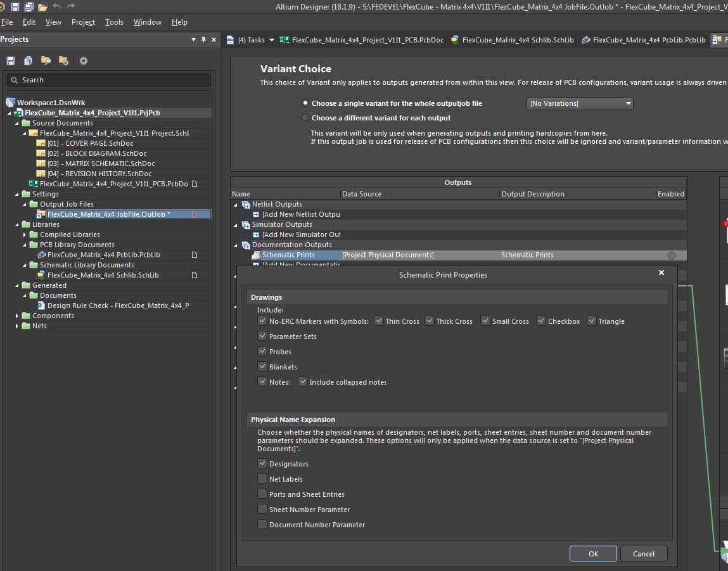Viewport: 728px width, 571px height.
Task: Click gear settings icon in Projects panel
Action: (x=83, y=61)
